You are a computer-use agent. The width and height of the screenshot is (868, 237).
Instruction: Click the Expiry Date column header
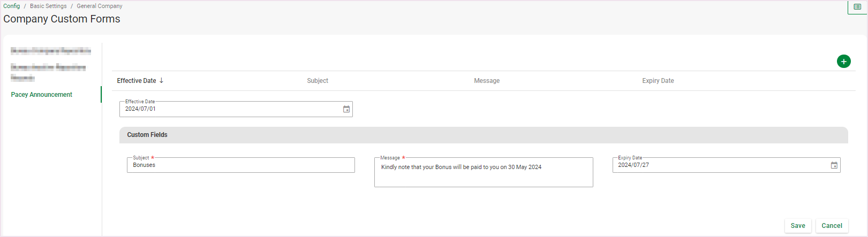(658, 81)
